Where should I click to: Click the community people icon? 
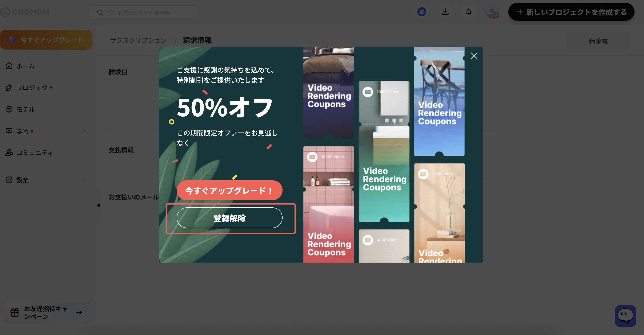point(9,152)
